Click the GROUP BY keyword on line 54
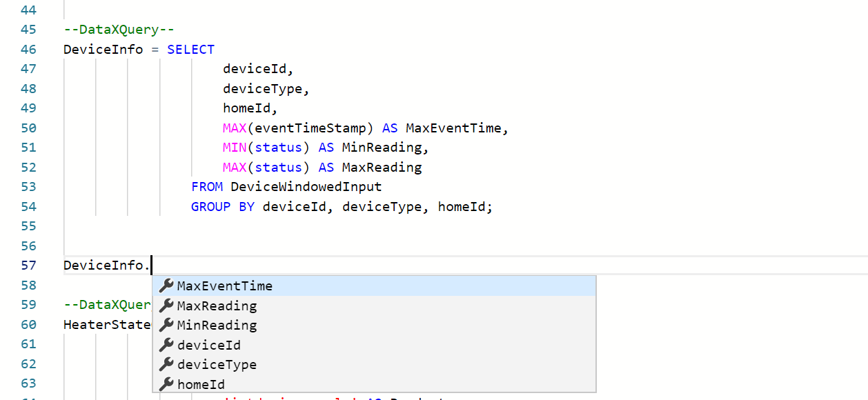The height and width of the screenshot is (400, 868). click(223, 206)
